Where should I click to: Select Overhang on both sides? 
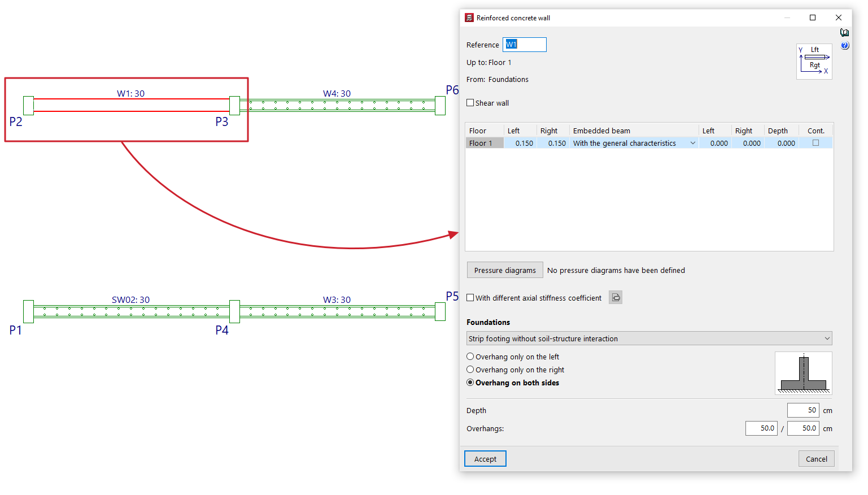470,383
